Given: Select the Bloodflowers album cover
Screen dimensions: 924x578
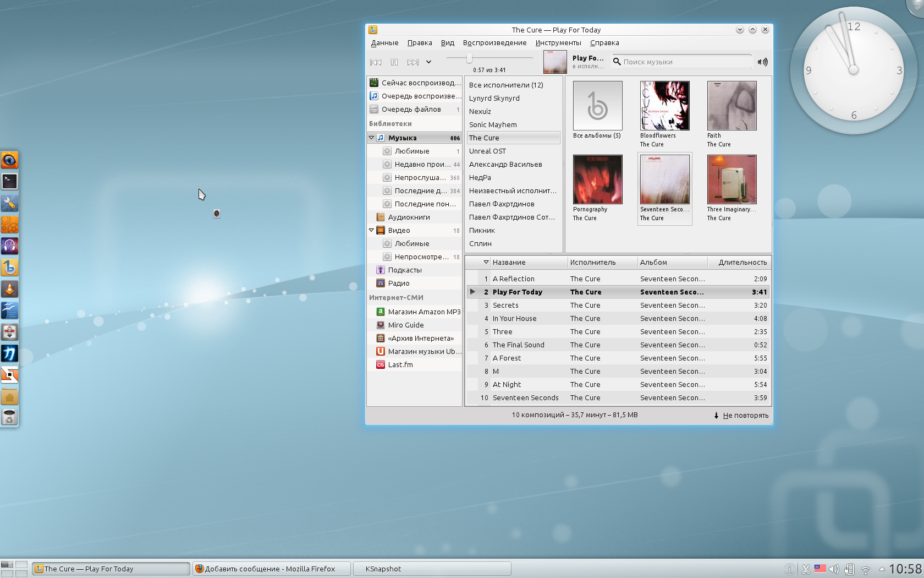Looking at the screenshot, I should point(665,106).
